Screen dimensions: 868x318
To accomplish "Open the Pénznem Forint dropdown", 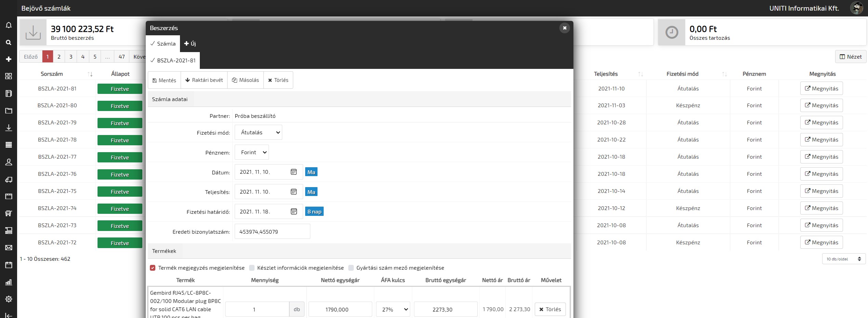I will pyautogui.click(x=252, y=152).
